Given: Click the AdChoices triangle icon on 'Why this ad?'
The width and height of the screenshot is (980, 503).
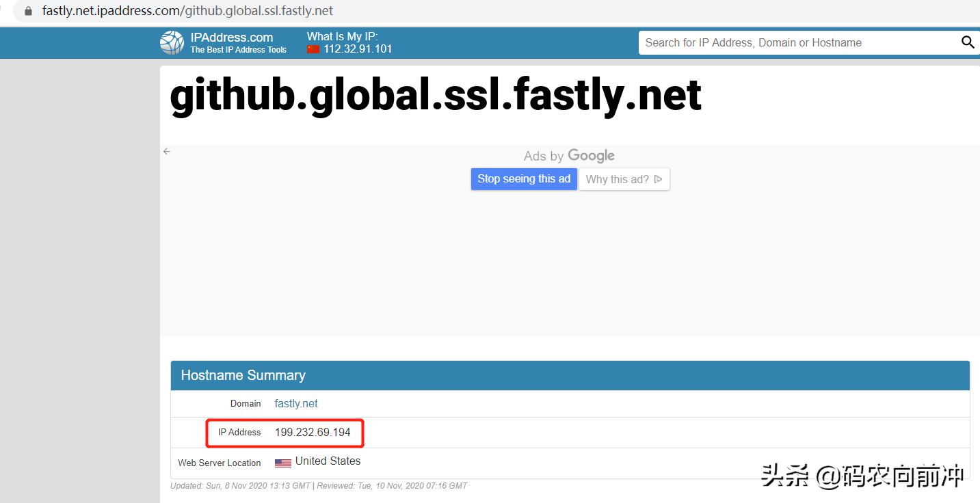Looking at the screenshot, I should (658, 179).
